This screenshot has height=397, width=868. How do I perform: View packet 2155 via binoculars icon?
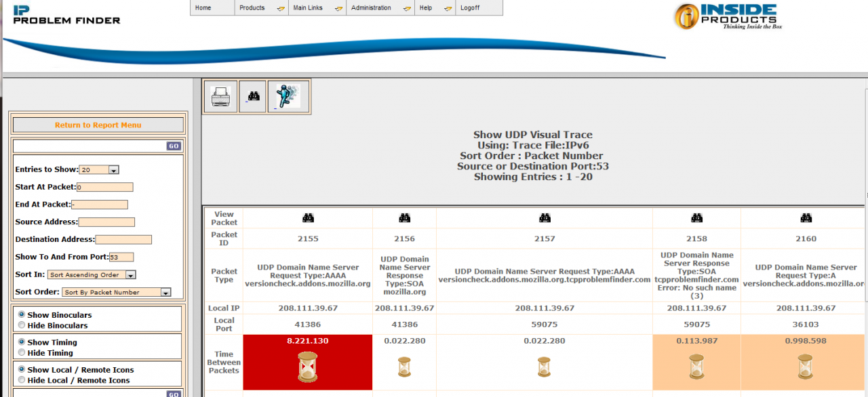(308, 218)
